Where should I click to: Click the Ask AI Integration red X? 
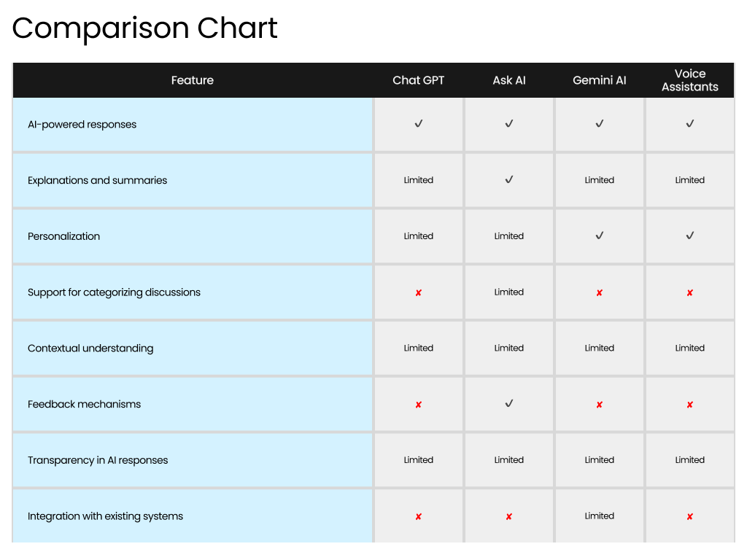tap(509, 517)
